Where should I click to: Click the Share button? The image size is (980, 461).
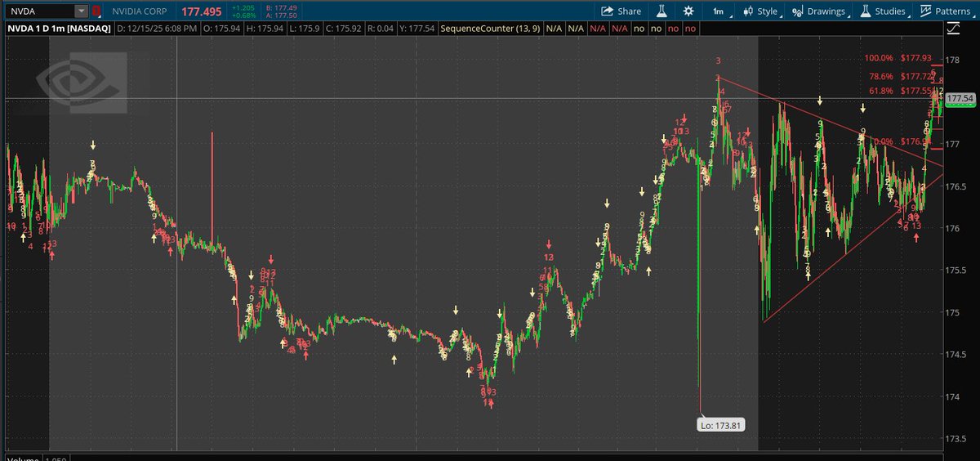pyautogui.click(x=621, y=11)
